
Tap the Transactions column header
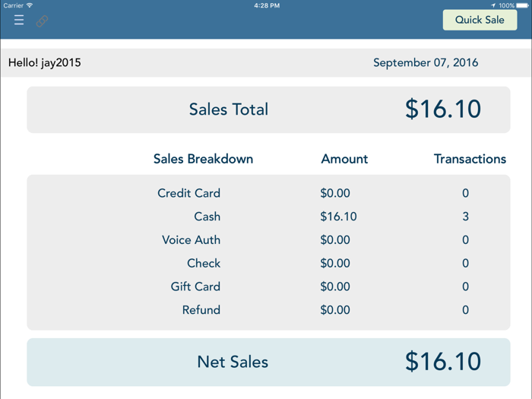click(470, 159)
